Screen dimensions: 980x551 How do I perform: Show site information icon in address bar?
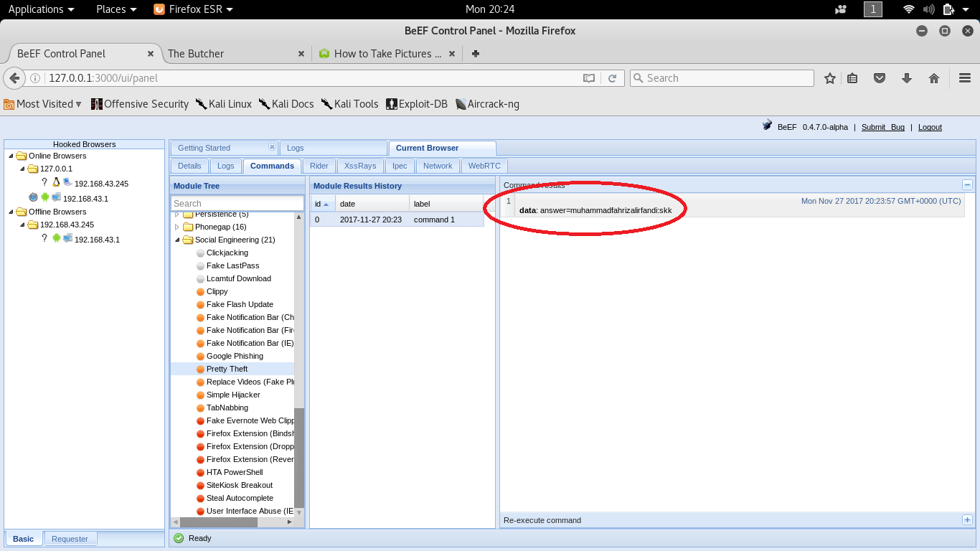[x=35, y=78]
